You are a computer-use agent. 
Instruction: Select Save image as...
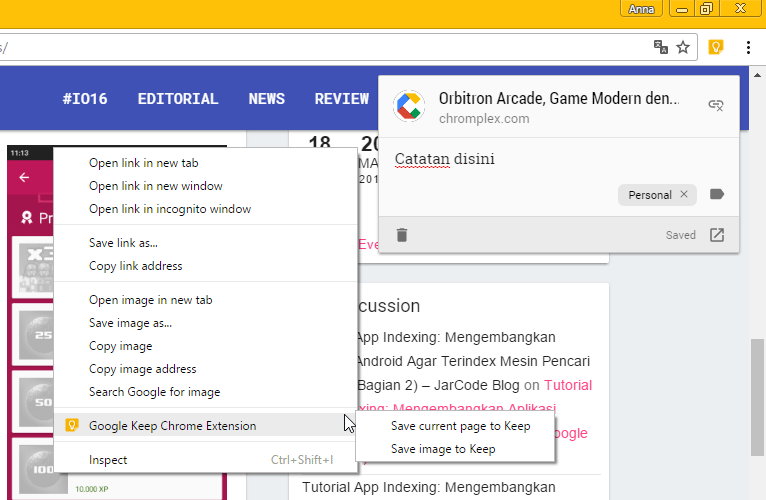205,323
